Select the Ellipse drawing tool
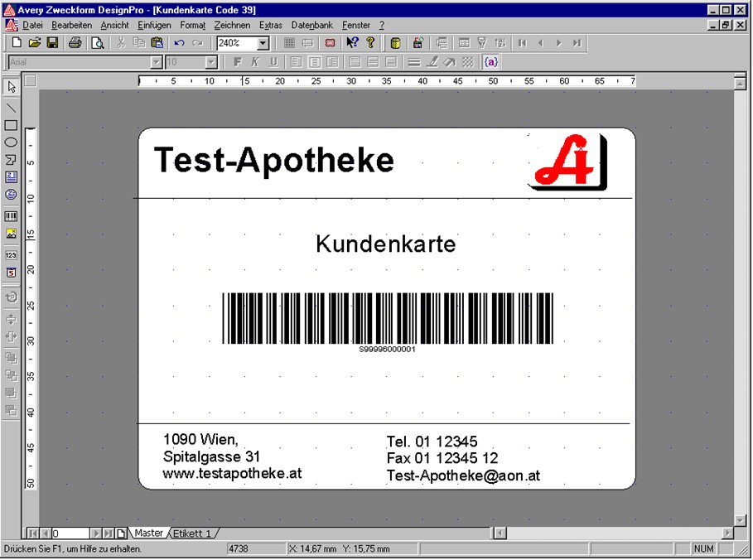Image resolution: width=753 pixels, height=560 pixels. (11, 142)
